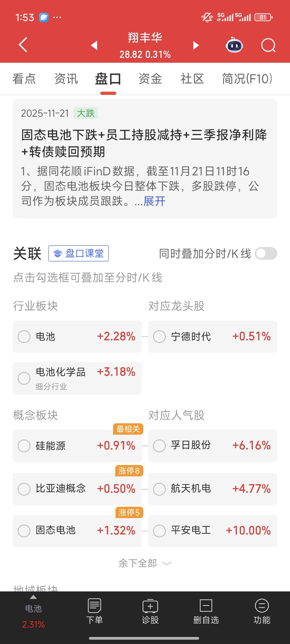This screenshot has width=290, height=644.
Task: Open the 平安电工 stock entry
Action: [213, 531]
